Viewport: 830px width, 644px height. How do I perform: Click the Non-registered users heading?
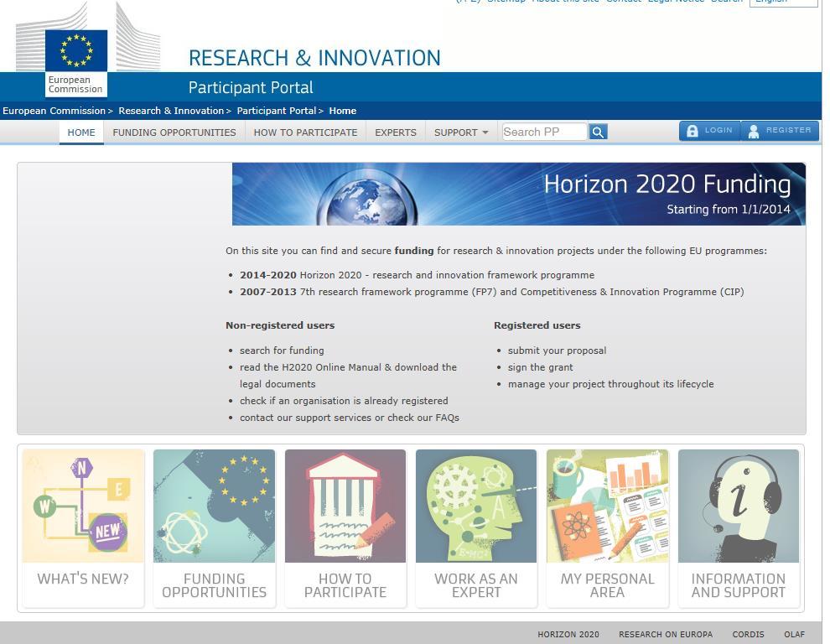pyautogui.click(x=280, y=325)
